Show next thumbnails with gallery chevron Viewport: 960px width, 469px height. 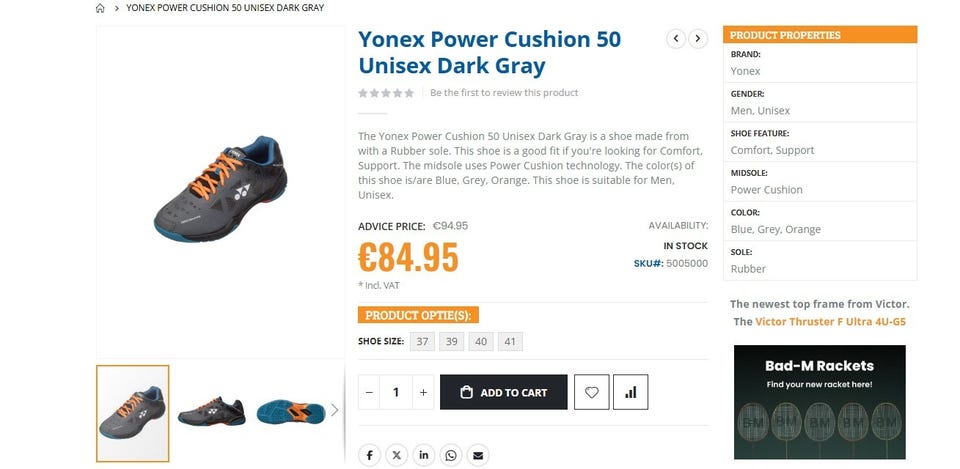[x=334, y=410]
